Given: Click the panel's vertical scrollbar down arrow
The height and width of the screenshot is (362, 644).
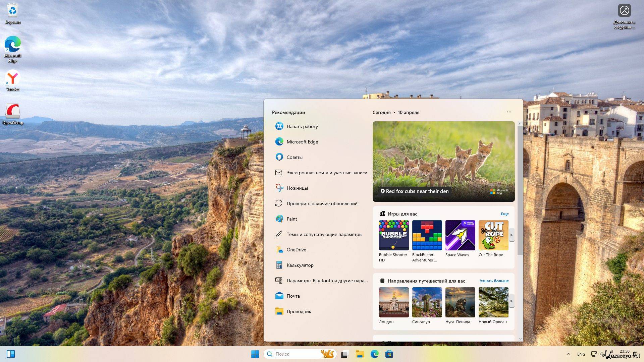Looking at the screenshot, I should tap(520, 339).
